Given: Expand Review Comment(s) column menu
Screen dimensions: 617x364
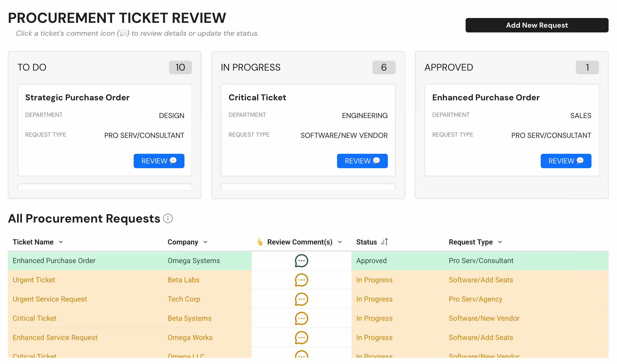Looking at the screenshot, I should click(x=340, y=242).
